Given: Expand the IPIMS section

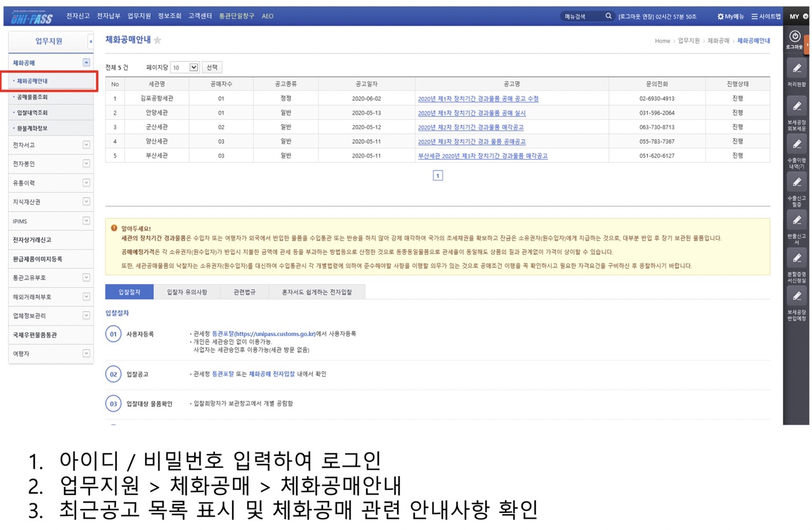Looking at the screenshot, I should 86,221.
